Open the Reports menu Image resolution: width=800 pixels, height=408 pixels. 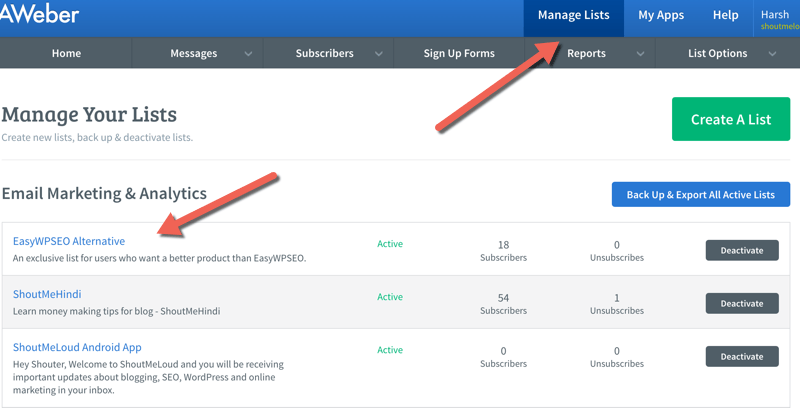[586, 53]
